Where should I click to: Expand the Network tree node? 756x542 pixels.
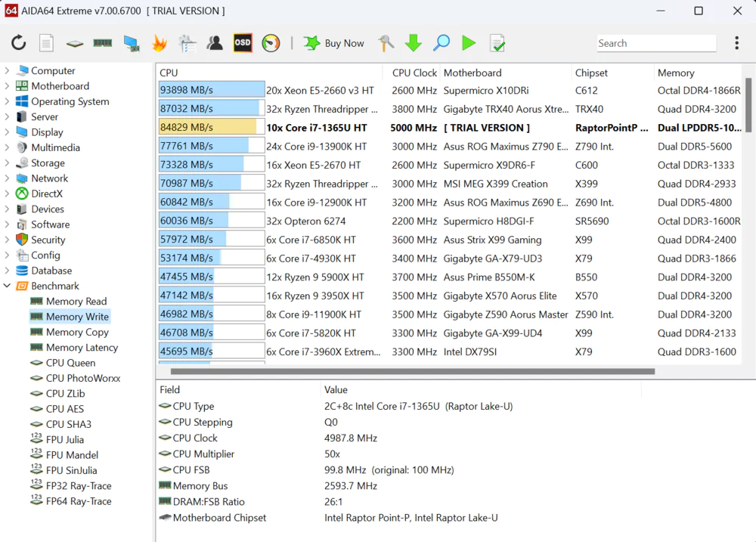point(7,178)
